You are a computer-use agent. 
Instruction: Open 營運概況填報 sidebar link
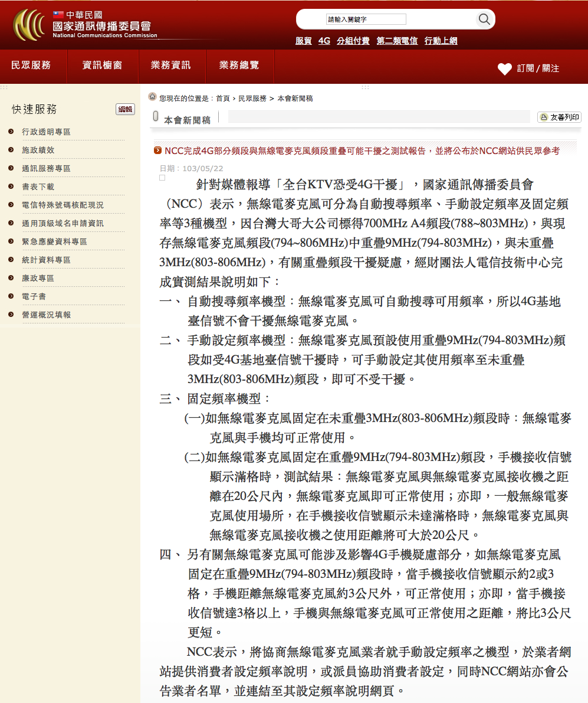[46, 315]
